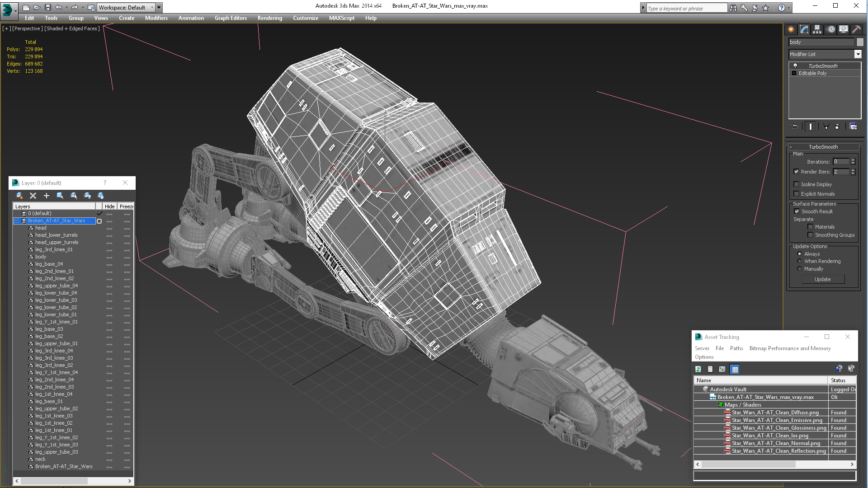Click Refresh icon in Asset Tracking toolbar
The width and height of the screenshot is (868, 488).
[698, 369]
